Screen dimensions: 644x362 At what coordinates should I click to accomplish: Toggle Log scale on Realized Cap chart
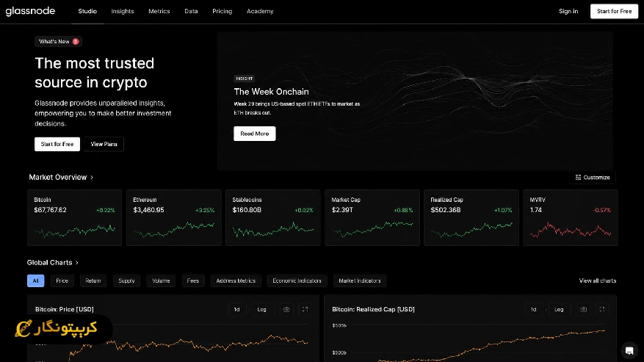tap(559, 309)
